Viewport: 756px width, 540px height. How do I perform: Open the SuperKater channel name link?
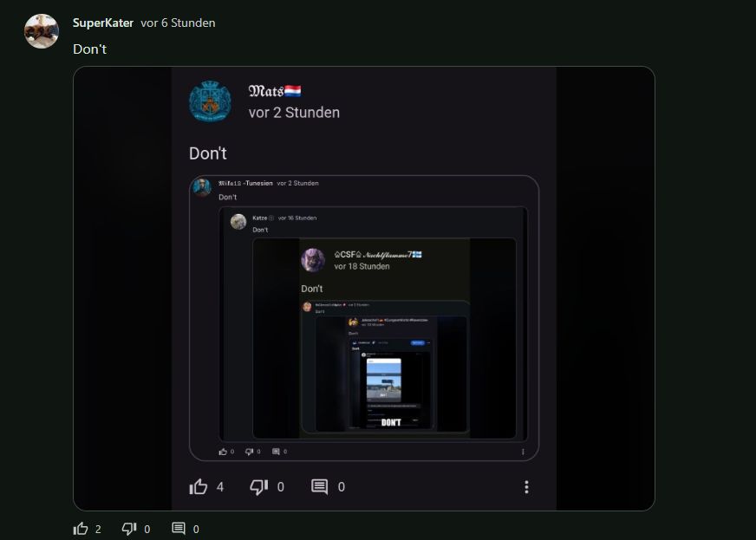click(x=103, y=23)
